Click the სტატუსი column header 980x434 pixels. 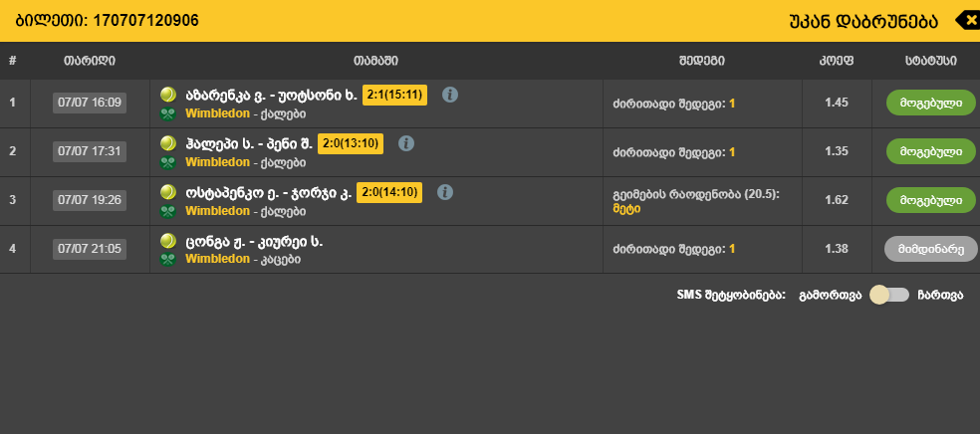coord(930,61)
